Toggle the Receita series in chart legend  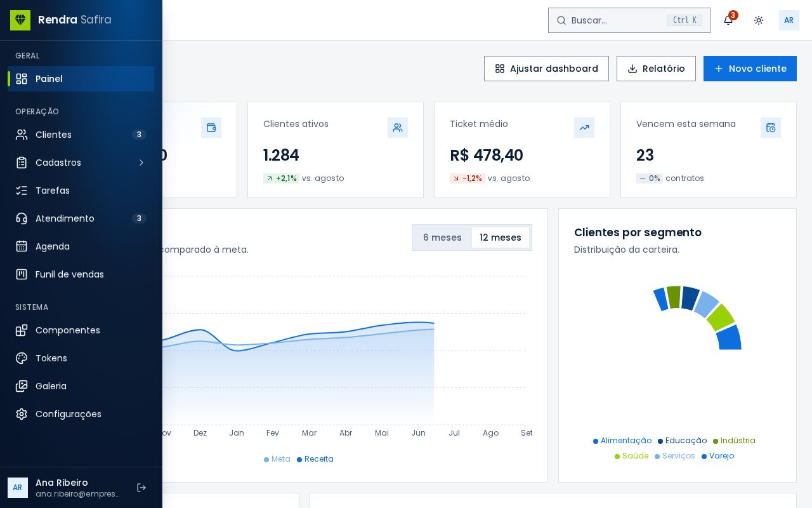315,459
